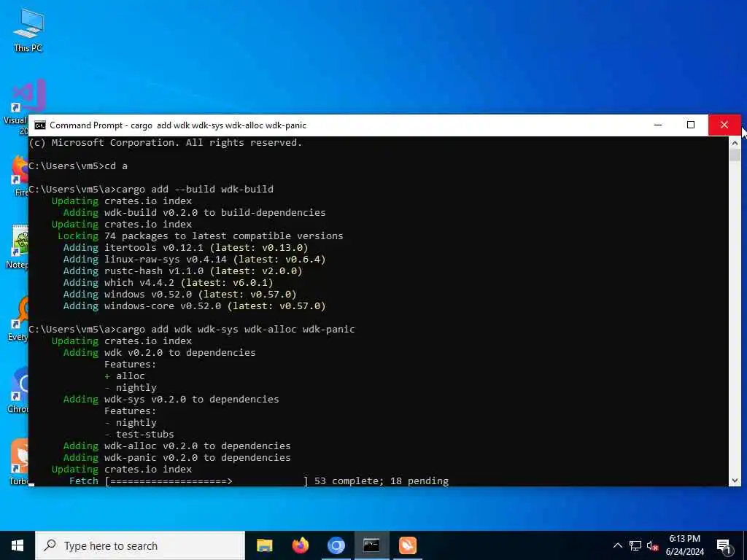Open the Everything search desktop shortcut
This screenshot has width=747, height=560.
tap(18, 319)
